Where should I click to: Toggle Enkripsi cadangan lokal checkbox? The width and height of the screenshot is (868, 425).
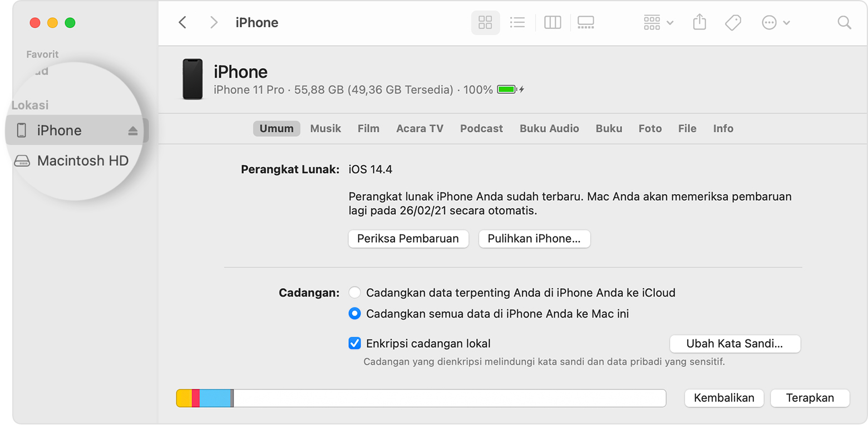pos(354,343)
